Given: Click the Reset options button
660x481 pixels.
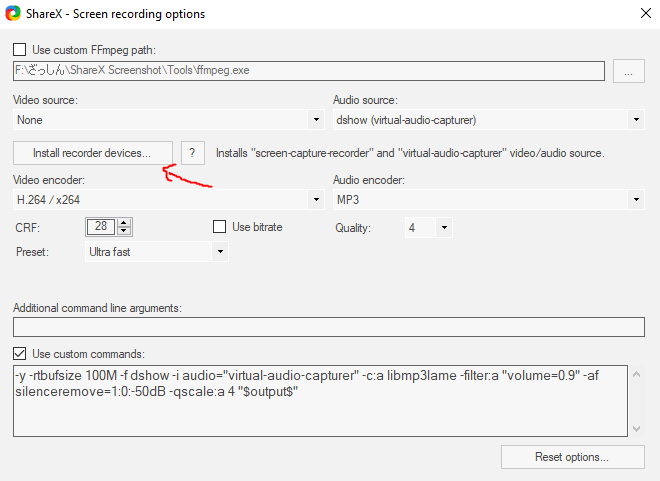Looking at the screenshot, I should [572, 457].
